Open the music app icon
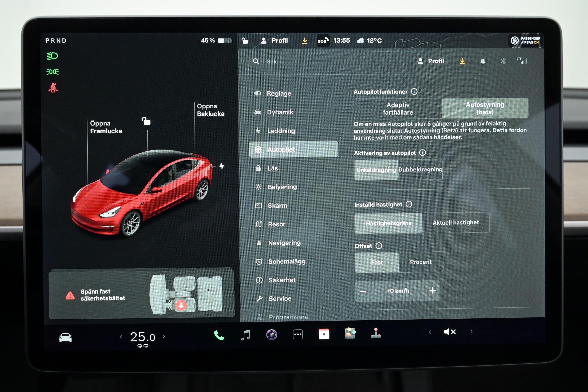 coord(246,335)
